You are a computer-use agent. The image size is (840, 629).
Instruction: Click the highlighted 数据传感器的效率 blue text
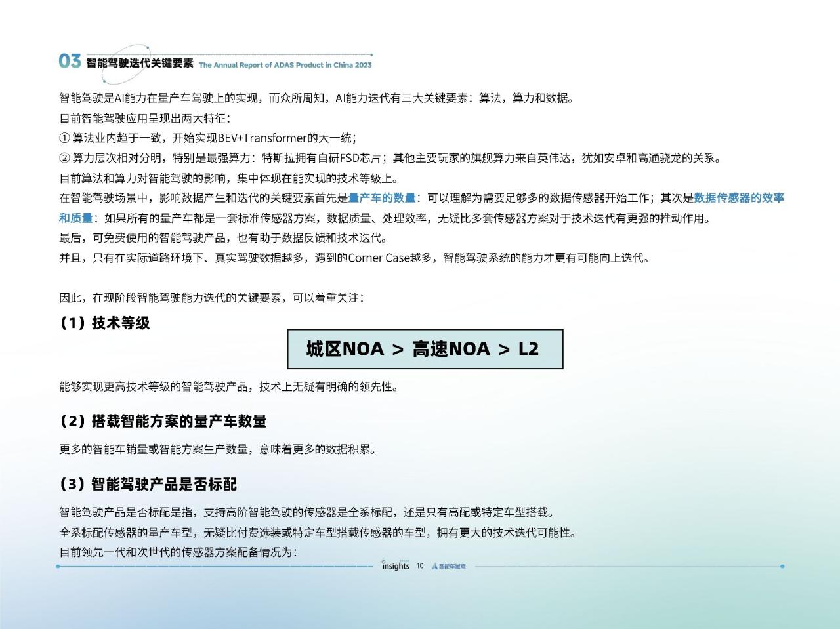tap(739, 198)
